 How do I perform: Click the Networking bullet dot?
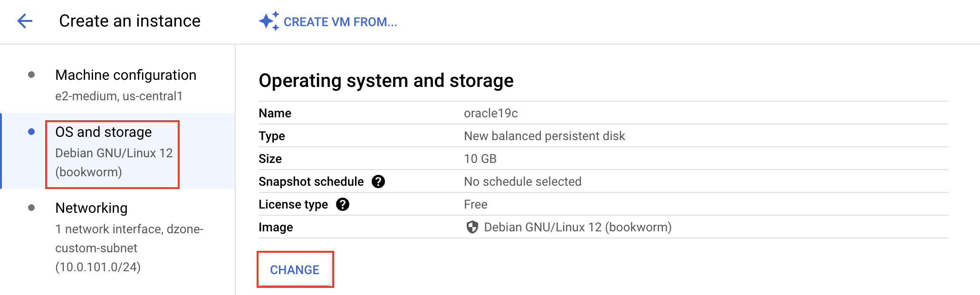point(31,208)
